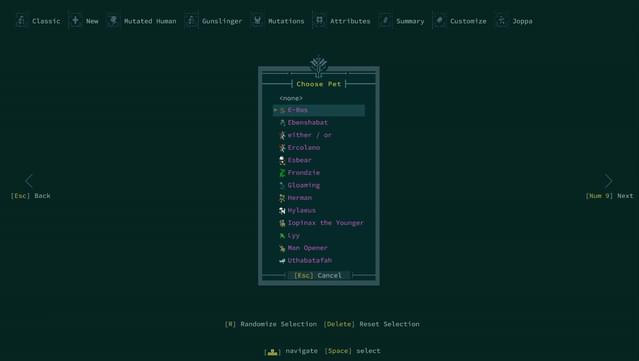Click the New character plus icon
Screen dimensions: 639x361
[75, 20]
